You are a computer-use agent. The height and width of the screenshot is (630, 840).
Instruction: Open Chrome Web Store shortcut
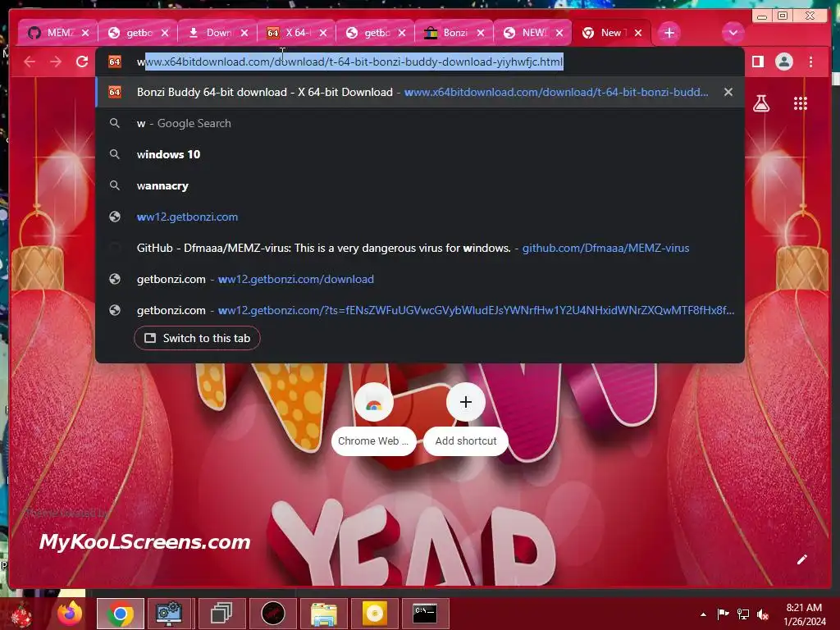tap(374, 419)
